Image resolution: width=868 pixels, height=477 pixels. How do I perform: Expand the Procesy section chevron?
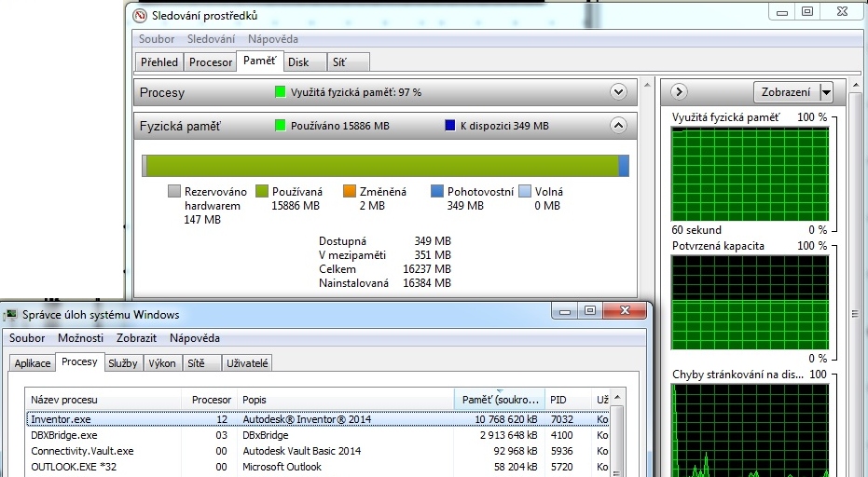618,92
